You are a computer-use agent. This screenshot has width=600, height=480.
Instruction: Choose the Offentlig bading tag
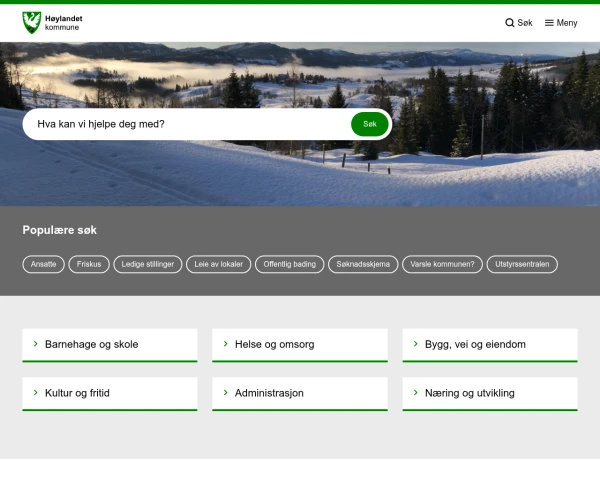pos(289,265)
